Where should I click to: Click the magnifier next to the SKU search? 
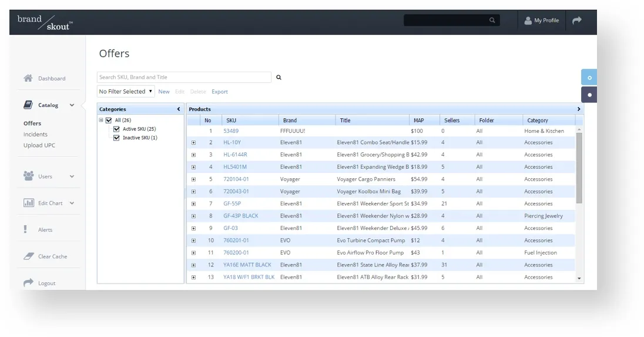(x=279, y=77)
